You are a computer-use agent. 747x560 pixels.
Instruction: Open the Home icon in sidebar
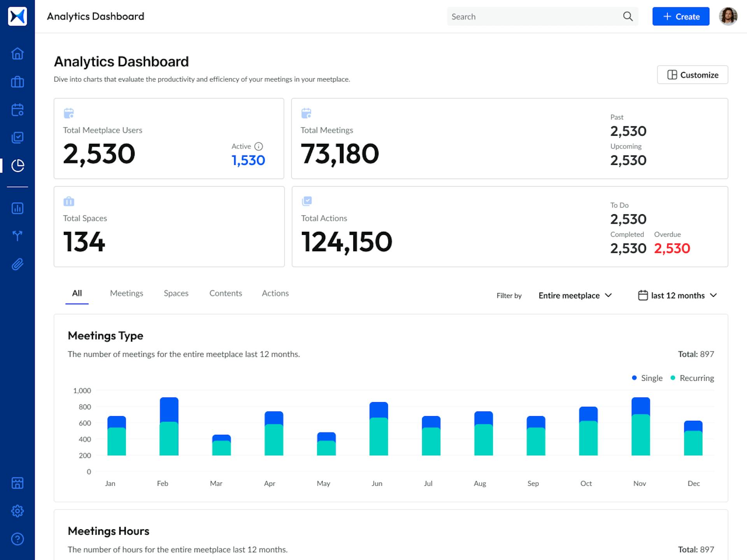(18, 54)
